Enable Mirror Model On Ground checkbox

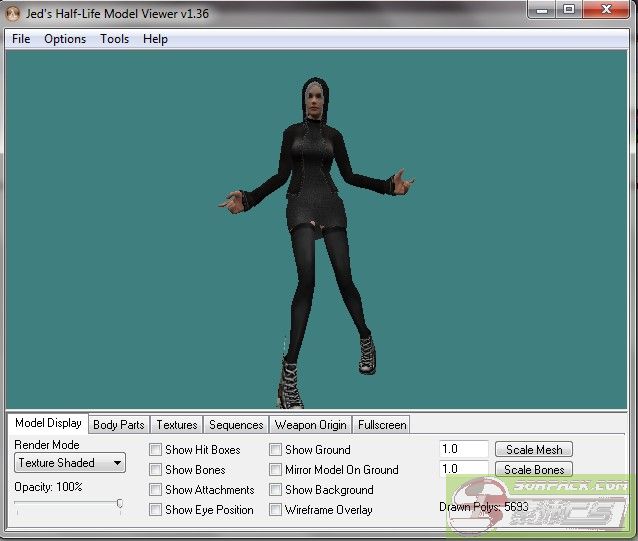pyautogui.click(x=275, y=470)
